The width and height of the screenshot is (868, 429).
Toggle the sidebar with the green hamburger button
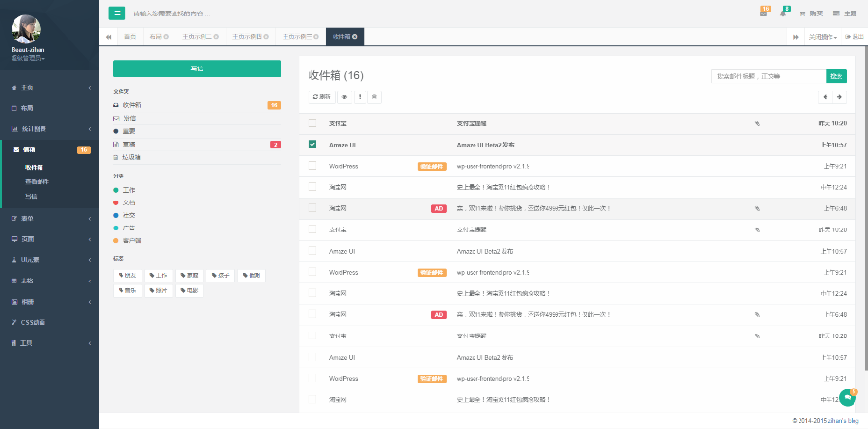117,13
